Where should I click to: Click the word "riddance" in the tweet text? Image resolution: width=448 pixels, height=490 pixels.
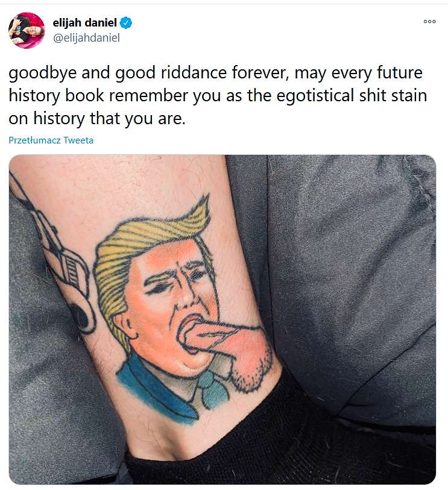coord(194,72)
